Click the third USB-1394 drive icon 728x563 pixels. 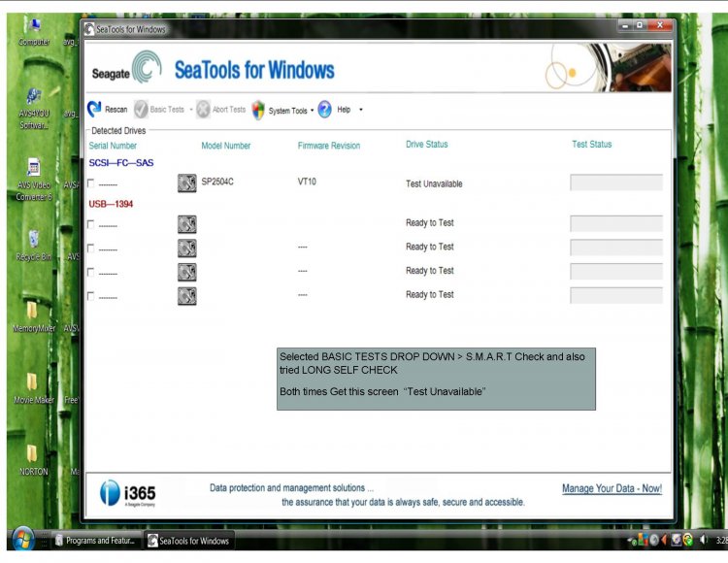pyautogui.click(x=187, y=272)
